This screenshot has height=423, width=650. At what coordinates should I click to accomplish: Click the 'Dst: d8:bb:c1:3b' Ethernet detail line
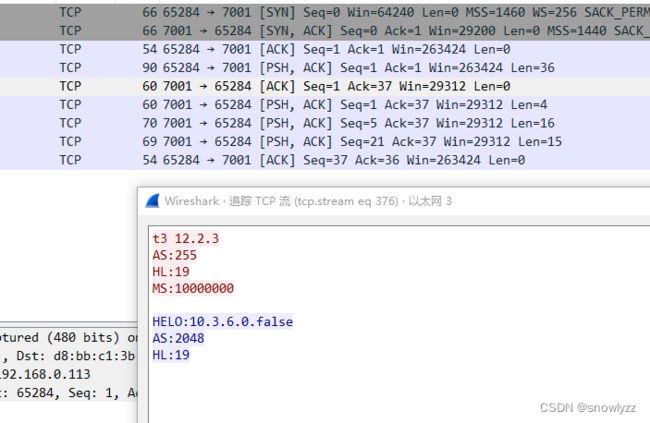click(x=69, y=356)
